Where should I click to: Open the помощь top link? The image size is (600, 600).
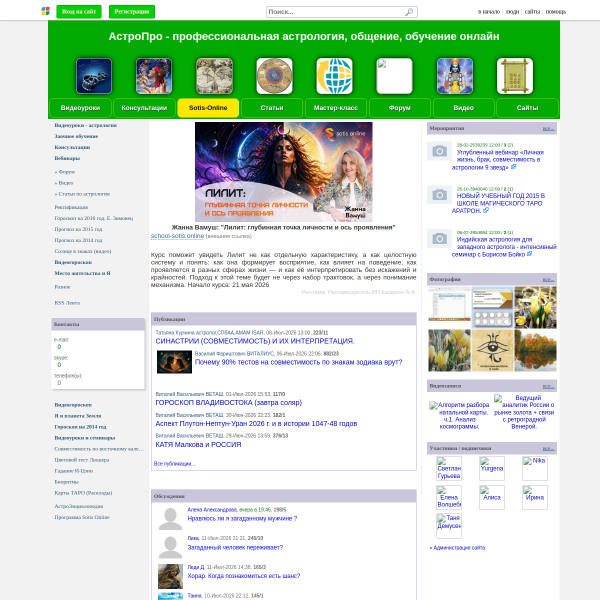(555, 12)
